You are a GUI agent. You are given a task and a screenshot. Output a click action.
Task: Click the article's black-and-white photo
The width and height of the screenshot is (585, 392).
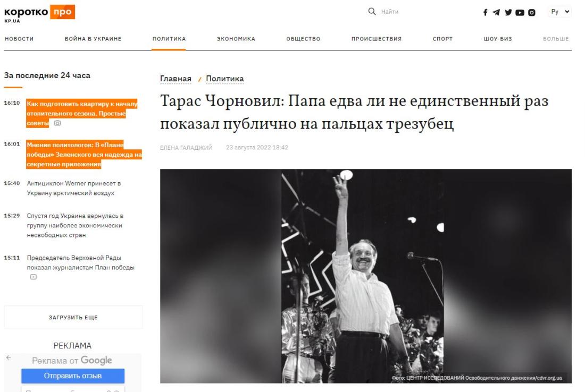[366, 276]
